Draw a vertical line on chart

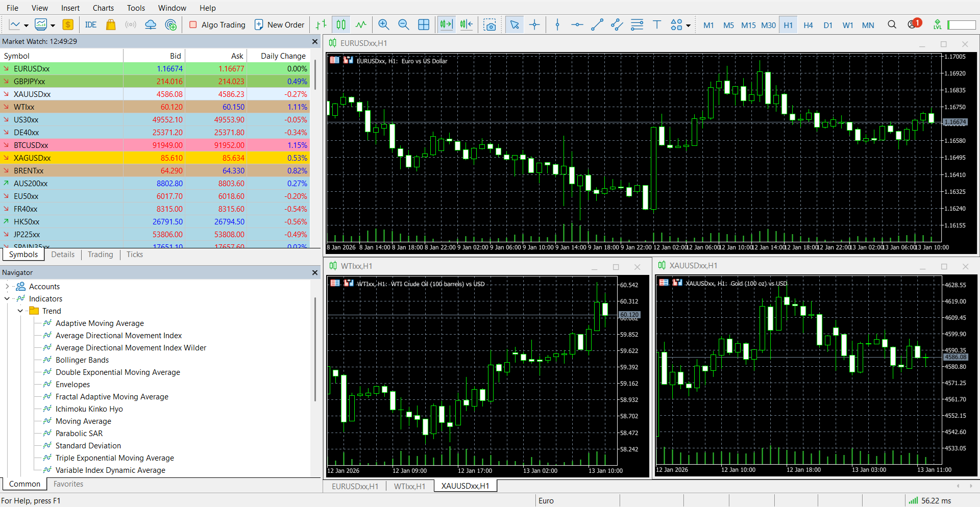(x=557, y=24)
